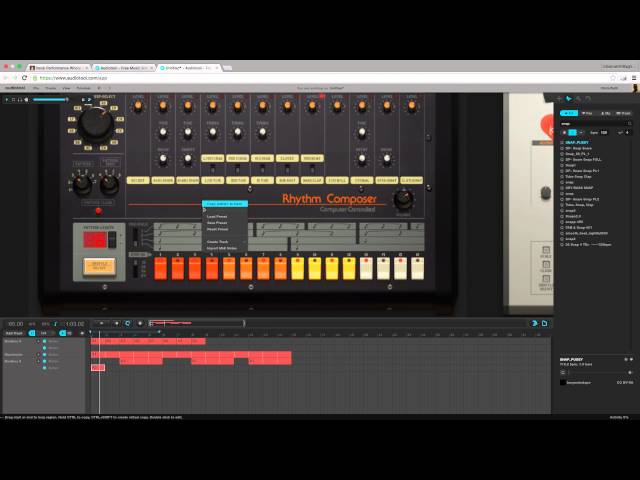The height and width of the screenshot is (480, 640).
Task: Select the highlighted first sample in the browser list
Action: (576, 142)
